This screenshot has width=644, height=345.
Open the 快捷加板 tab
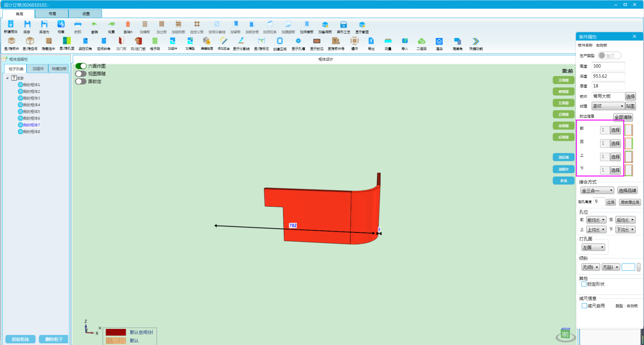pos(59,69)
